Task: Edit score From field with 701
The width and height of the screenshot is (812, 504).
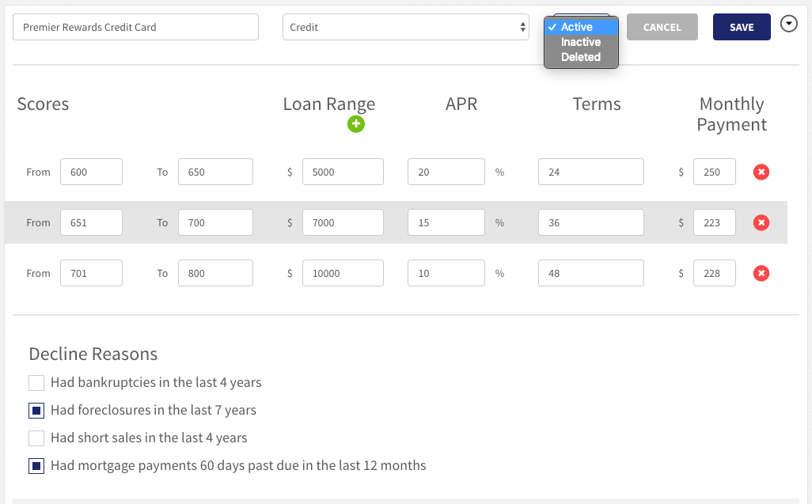Action: pos(91,273)
